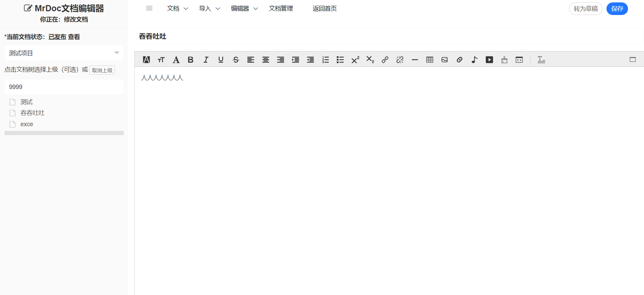This screenshot has height=295, width=644.
Task: Click the 取消上级 button
Action: [102, 70]
